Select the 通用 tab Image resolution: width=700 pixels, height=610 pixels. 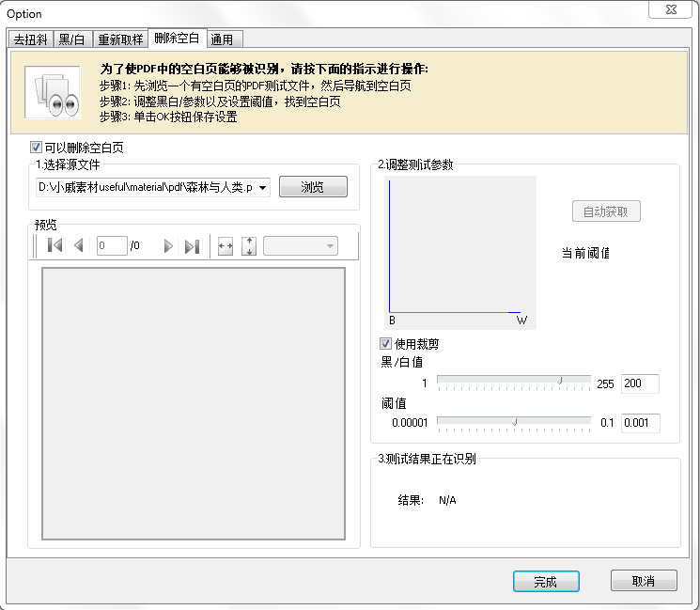223,39
